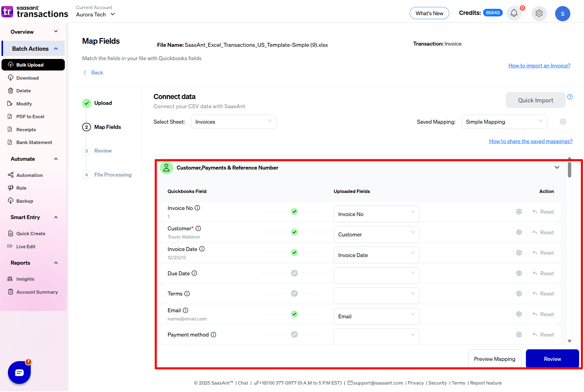Image resolution: width=584 pixels, height=392 pixels.
Task: Click mapped checkmark in Invoice Date row
Action: coord(294,253)
